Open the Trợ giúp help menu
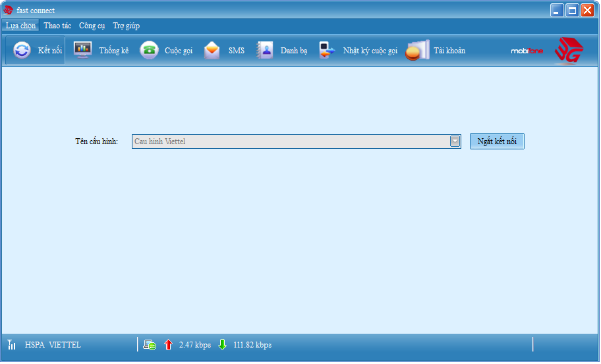Image resolution: width=601 pixels, height=364 pixels. pos(126,26)
